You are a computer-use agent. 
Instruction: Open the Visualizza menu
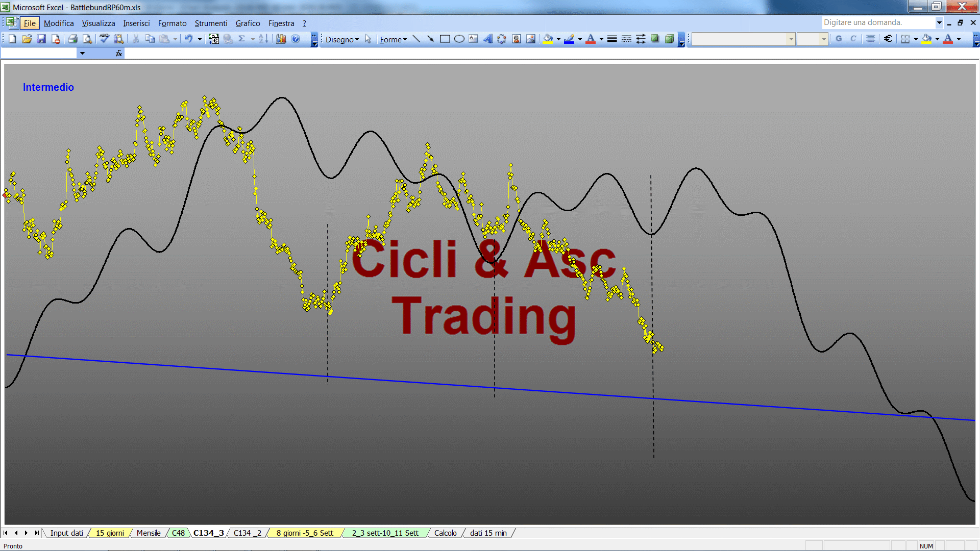coord(99,23)
